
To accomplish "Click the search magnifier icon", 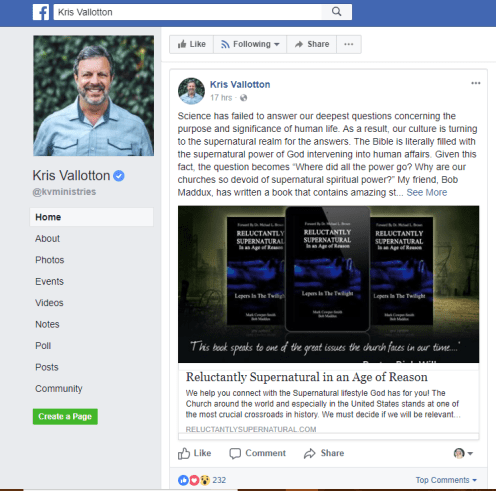I will tap(337, 12).
